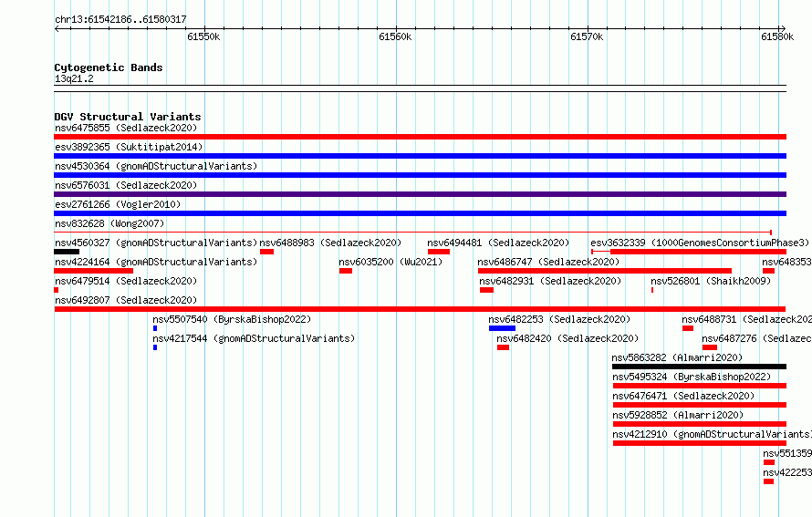Click the nsv6482253 (Sedlazeck2020) label
The height and width of the screenshot is (517, 812).
coord(559,319)
